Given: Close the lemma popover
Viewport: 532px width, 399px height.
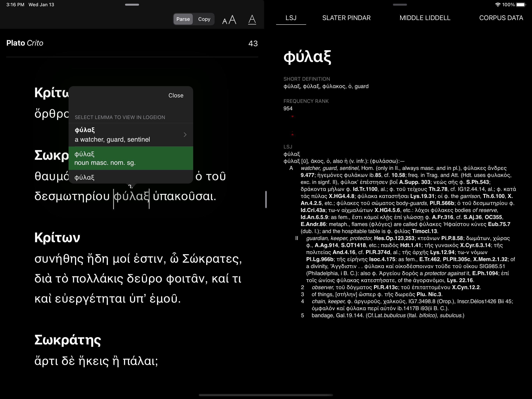Looking at the screenshot, I should click(x=176, y=95).
